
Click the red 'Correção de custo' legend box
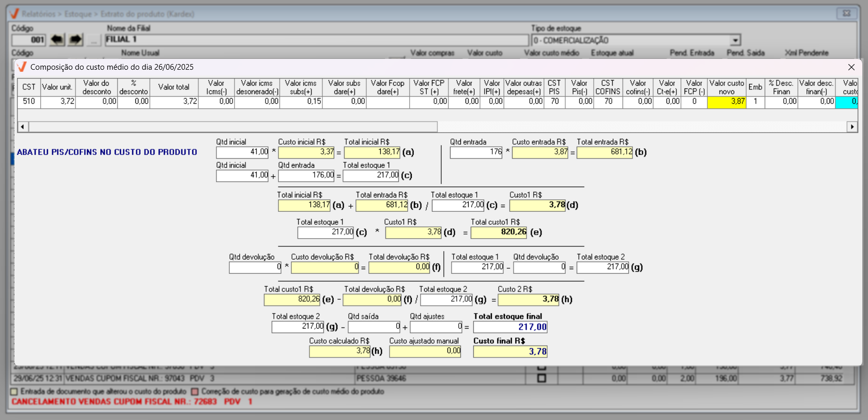coord(195,392)
